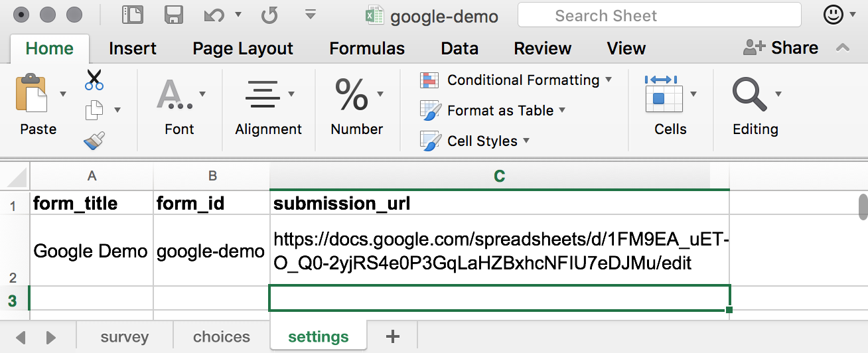The width and height of the screenshot is (868, 353).
Task: Expand the Font group arrow
Action: coord(202,94)
